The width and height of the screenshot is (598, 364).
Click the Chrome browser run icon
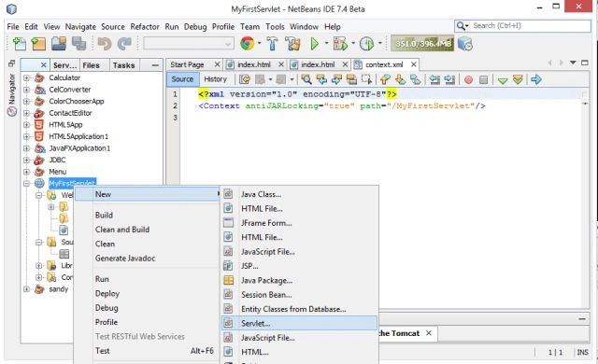tap(247, 44)
